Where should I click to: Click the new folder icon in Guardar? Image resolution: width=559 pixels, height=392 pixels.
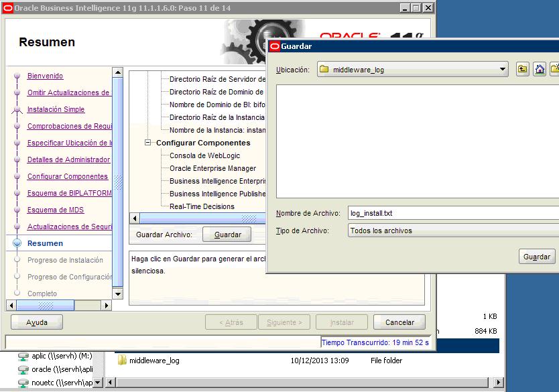(x=555, y=69)
